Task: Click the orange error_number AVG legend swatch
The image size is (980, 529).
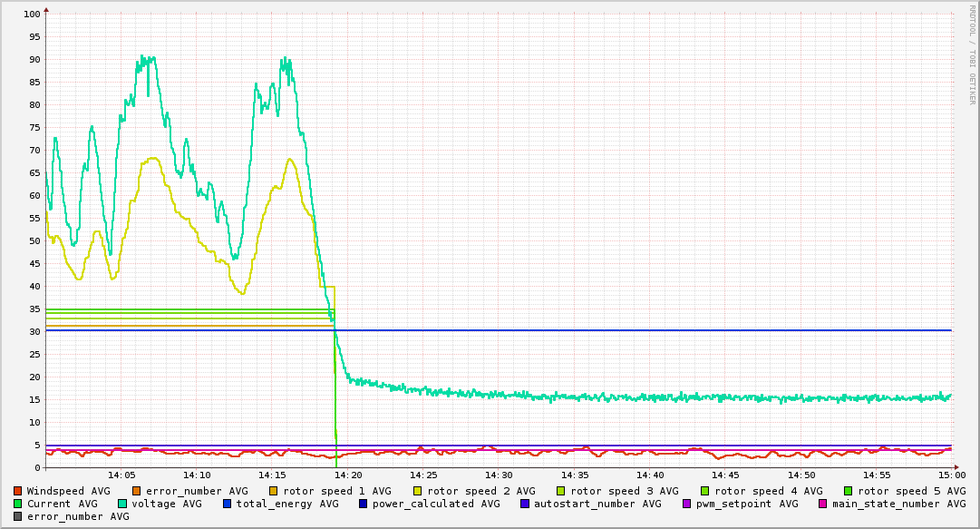Action: click(x=137, y=491)
